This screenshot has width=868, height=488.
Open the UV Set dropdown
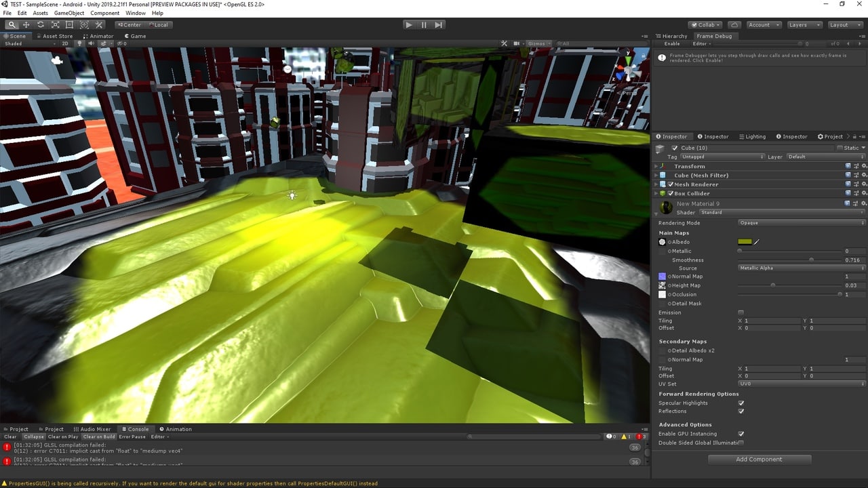coord(802,384)
